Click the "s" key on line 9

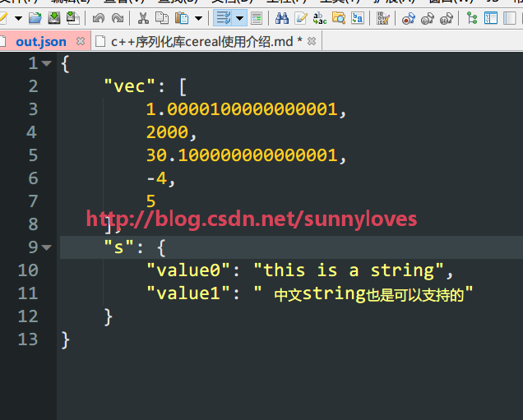click(118, 247)
